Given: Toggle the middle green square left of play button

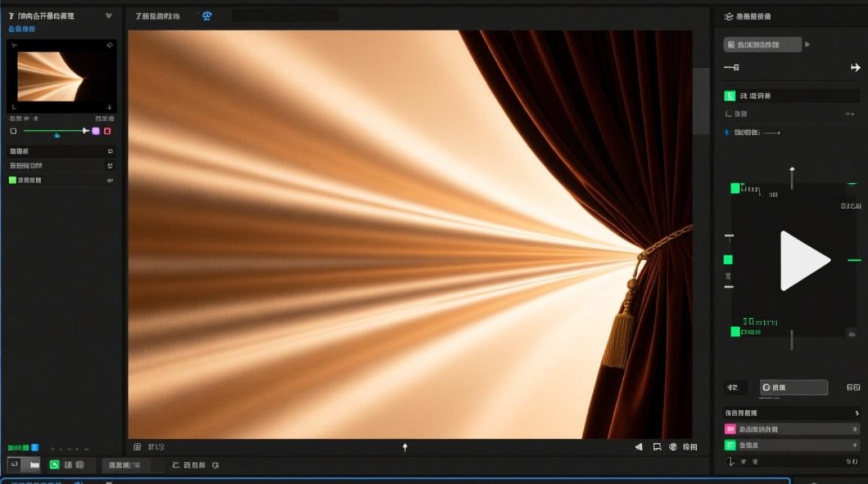Looking at the screenshot, I should pyautogui.click(x=728, y=259).
